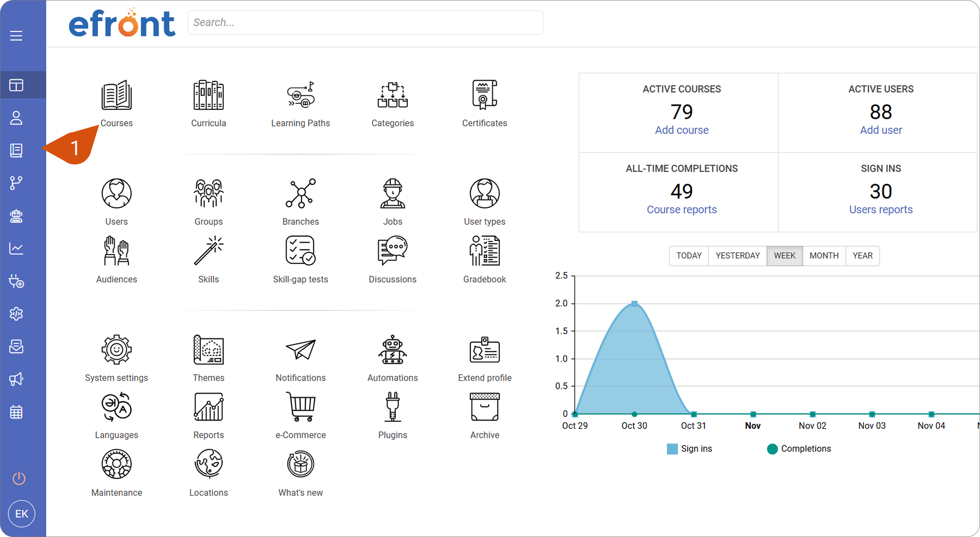
Task: Select the YEAR chart range
Action: (863, 256)
